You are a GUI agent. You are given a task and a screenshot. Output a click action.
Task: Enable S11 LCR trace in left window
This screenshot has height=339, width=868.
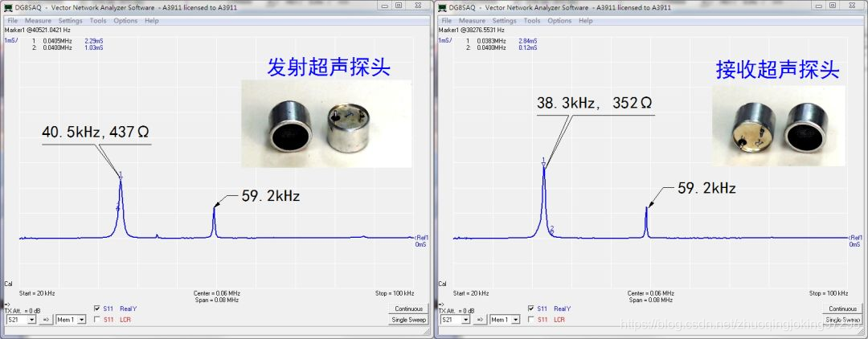click(x=97, y=320)
